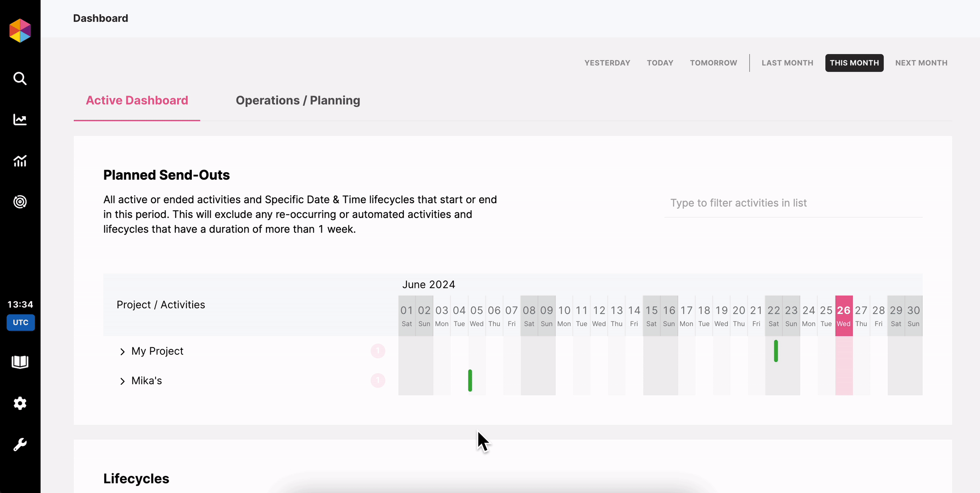Open the search magnifier in sidebar
980x493 pixels.
coord(20,79)
